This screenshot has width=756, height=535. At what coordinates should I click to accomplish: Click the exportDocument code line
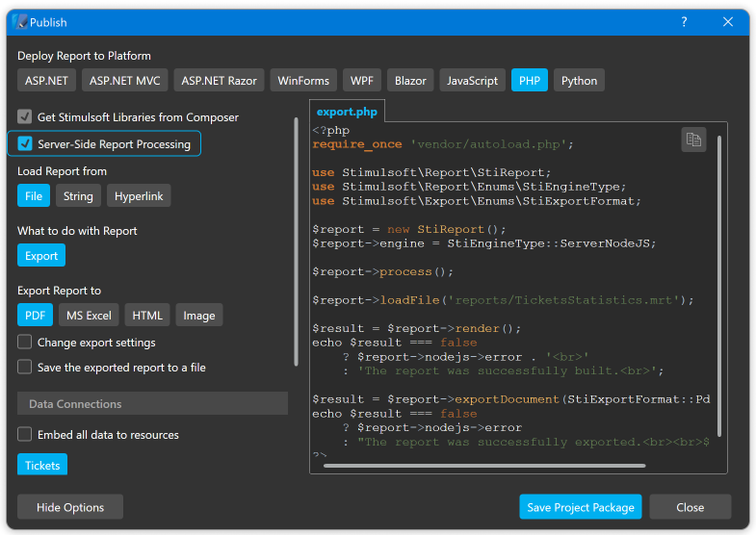point(511,399)
